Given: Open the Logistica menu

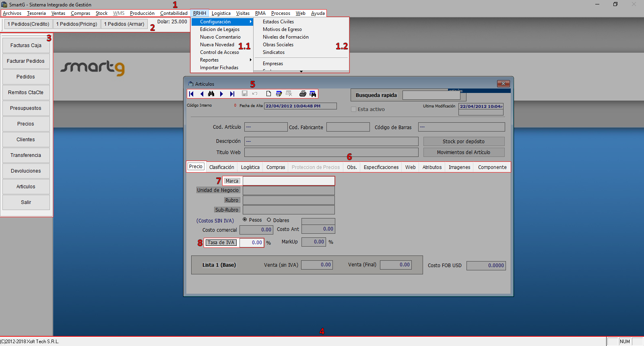Looking at the screenshot, I should 221,13.
